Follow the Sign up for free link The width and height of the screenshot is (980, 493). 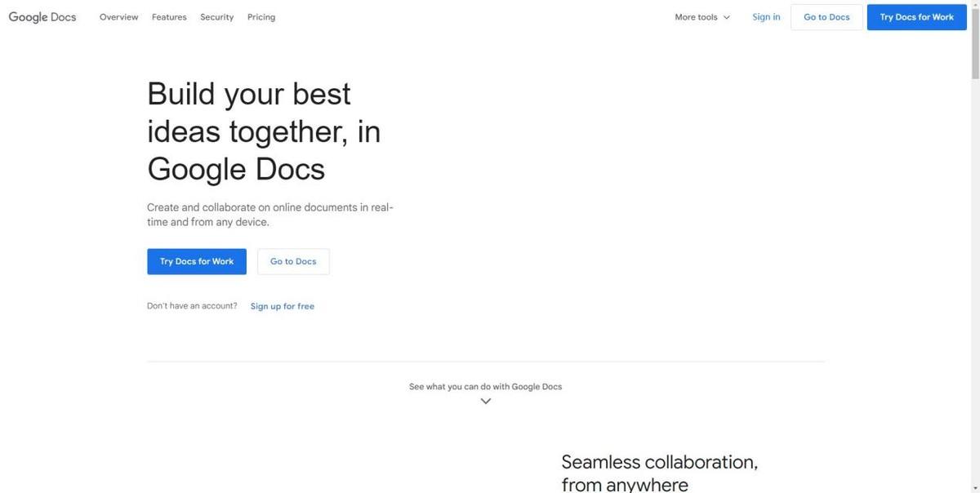[x=283, y=306]
